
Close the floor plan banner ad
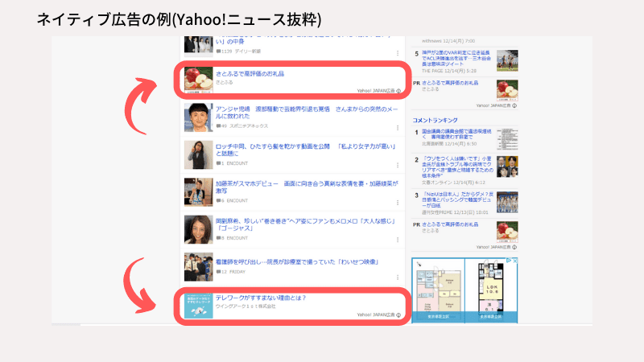point(515,261)
